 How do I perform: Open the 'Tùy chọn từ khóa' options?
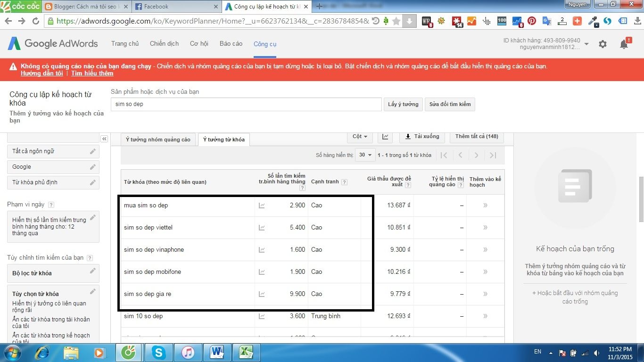(35, 294)
